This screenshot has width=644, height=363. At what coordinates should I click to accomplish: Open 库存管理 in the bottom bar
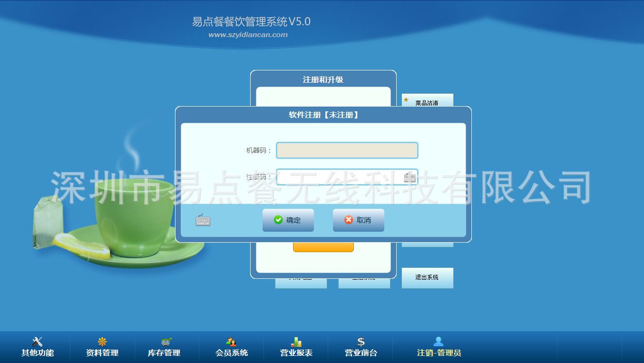[164, 347]
